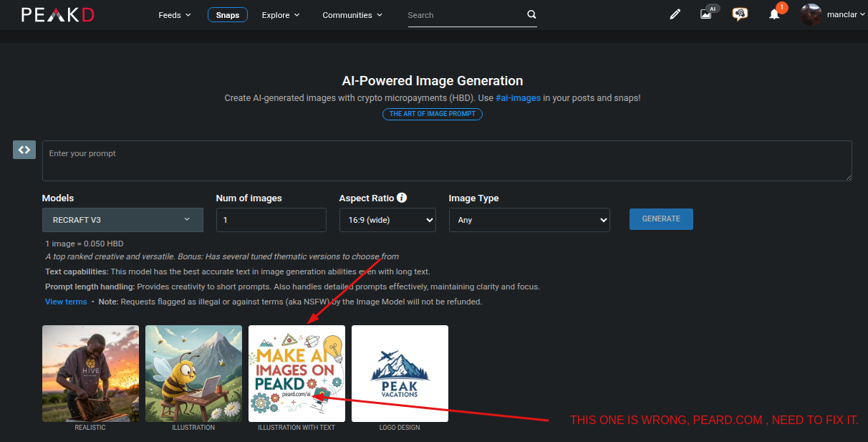Open the chat bubble messages icon
Image resolution: width=868 pixels, height=442 pixels.
[x=740, y=14]
